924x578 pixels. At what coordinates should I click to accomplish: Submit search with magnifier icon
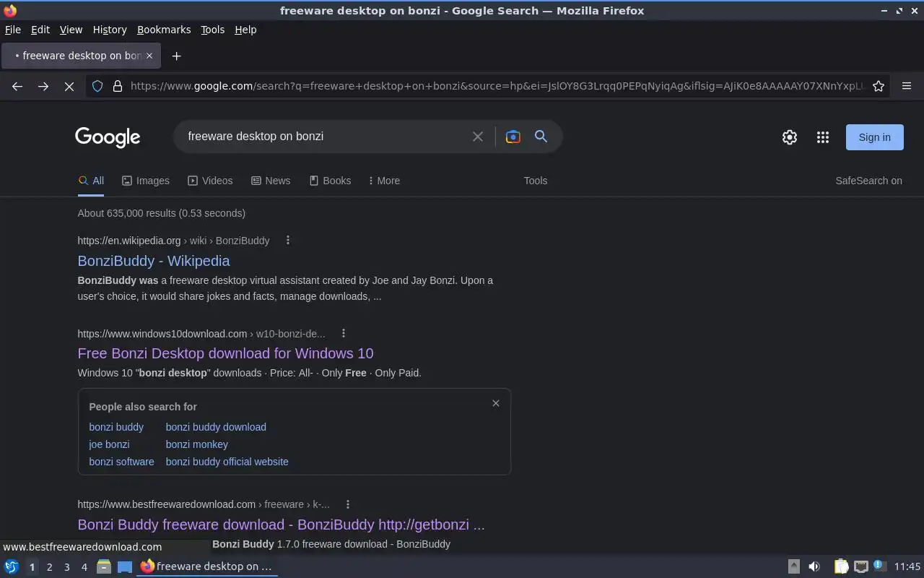point(541,137)
